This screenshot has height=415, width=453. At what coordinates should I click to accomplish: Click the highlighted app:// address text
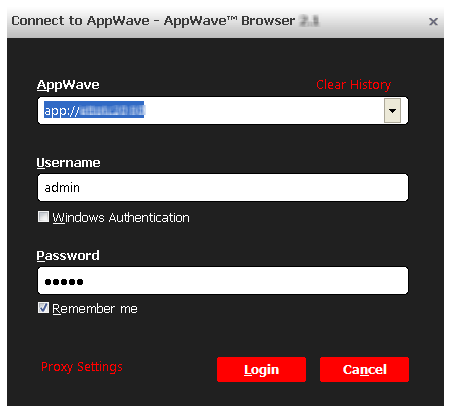(x=94, y=110)
